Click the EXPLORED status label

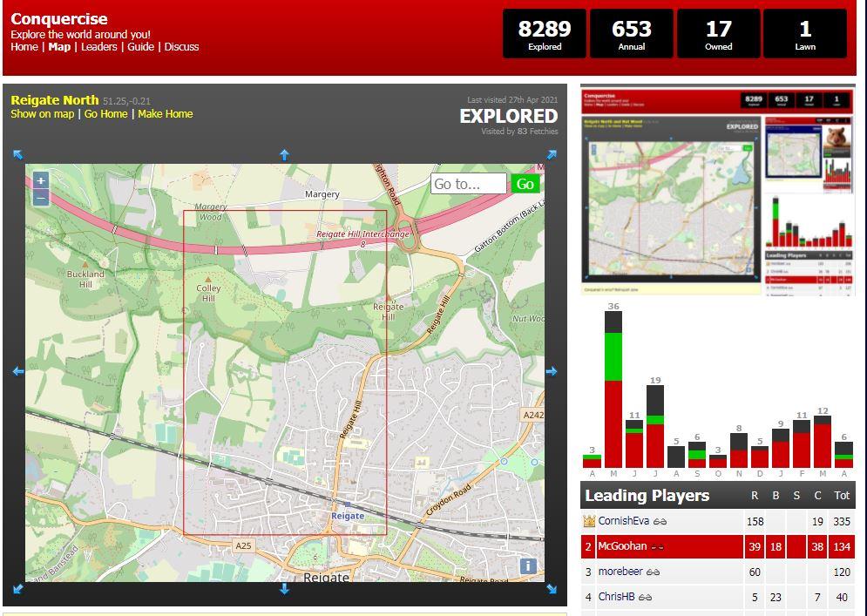coord(509,116)
